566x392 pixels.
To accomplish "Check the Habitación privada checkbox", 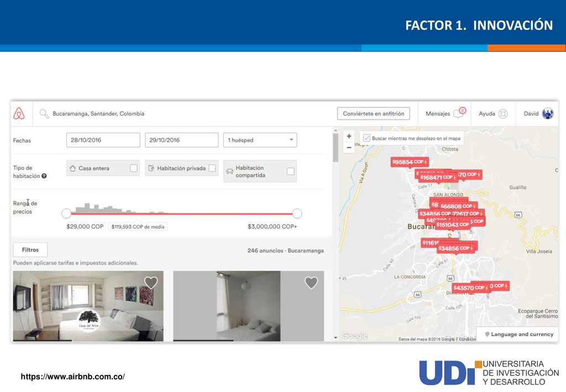I will (x=212, y=168).
